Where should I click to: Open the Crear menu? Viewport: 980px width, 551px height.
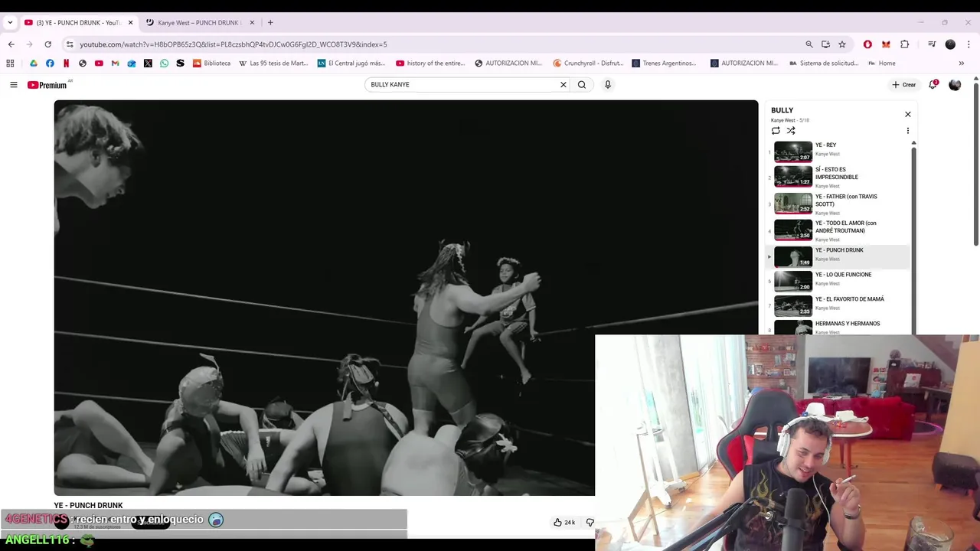904,85
